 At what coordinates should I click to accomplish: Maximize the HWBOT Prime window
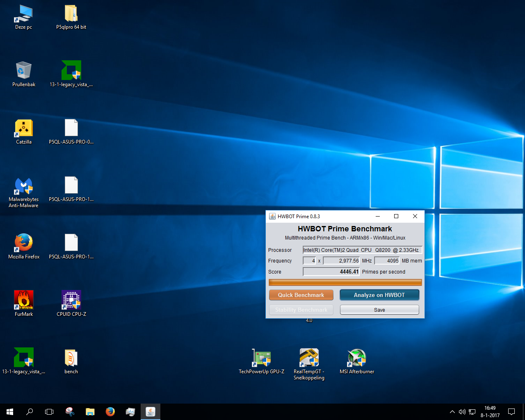(x=396, y=216)
